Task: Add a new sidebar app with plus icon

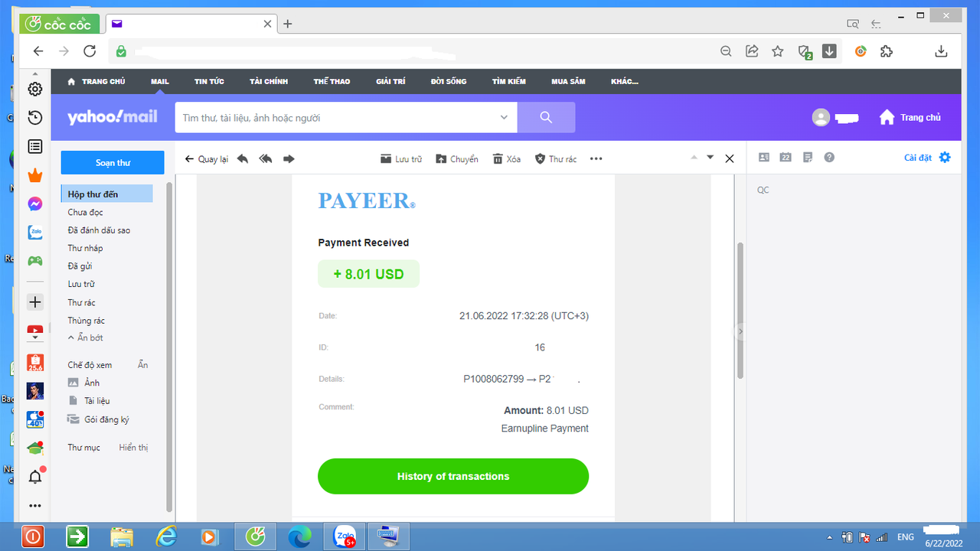Action: 34,302
